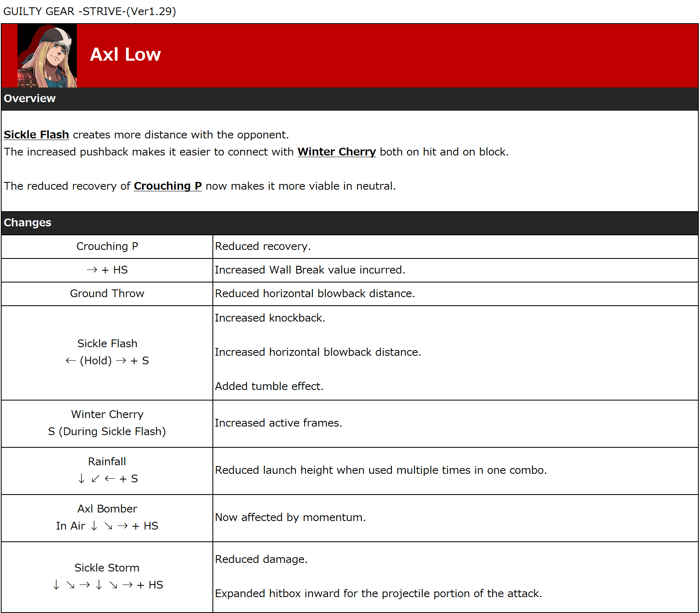700x613 pixels.
Task: Click the 'GUILTY GEAR -STRIVE-(Ver1.29)' title text
Action: pos(90,11)
